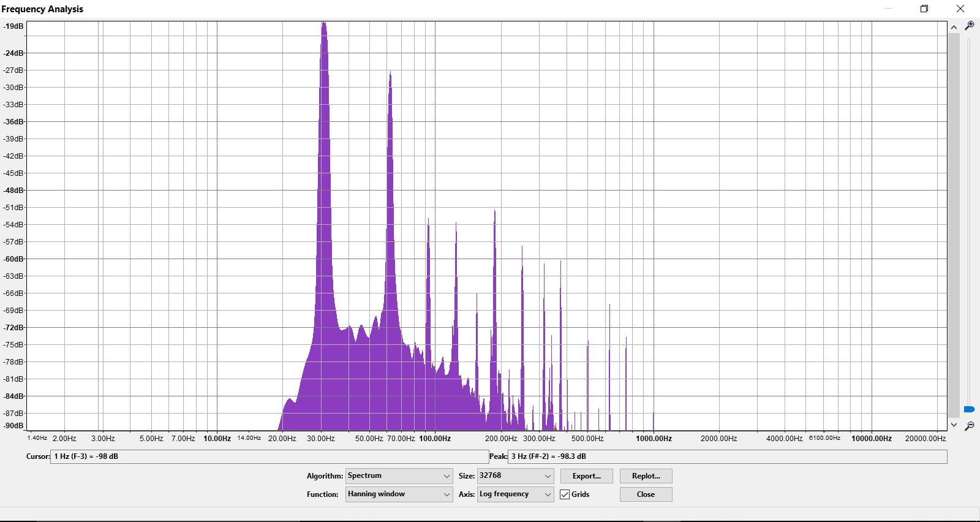Click the -90dB axis label
980x522 pixels.
pyautogui.click(x=13, y=426)
